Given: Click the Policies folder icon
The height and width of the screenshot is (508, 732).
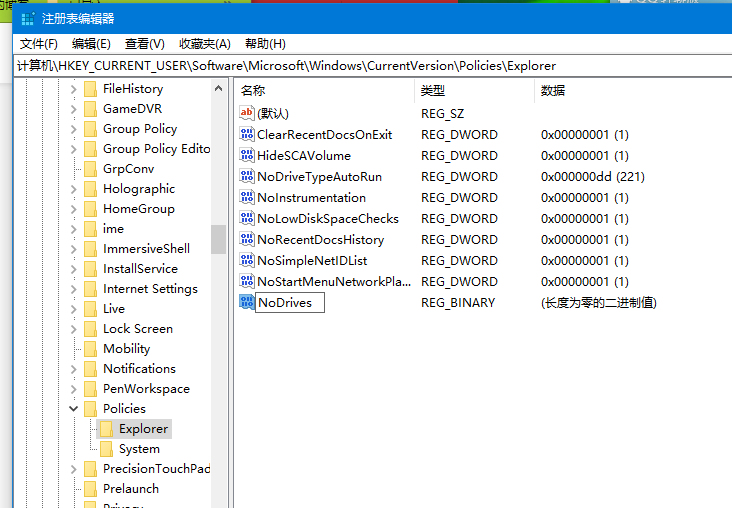Looking at the screenshot, I should (x=91, y=409).
